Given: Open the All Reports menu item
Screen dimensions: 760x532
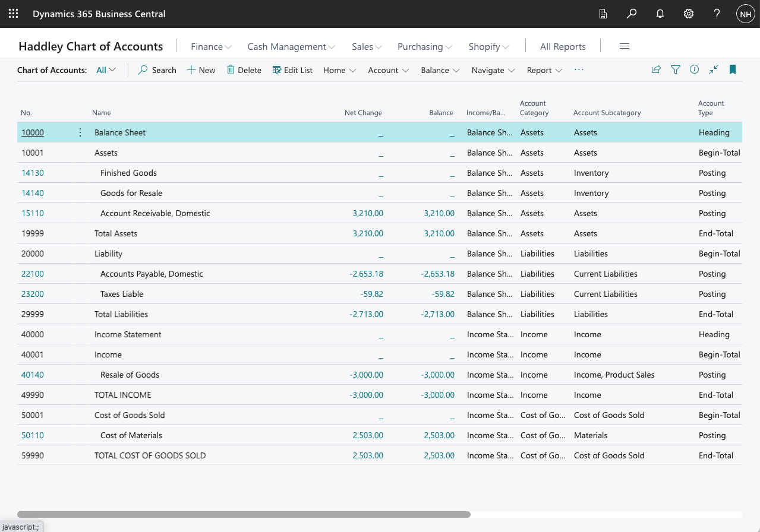Looking at the screenshot, I should tap(563, 46).
